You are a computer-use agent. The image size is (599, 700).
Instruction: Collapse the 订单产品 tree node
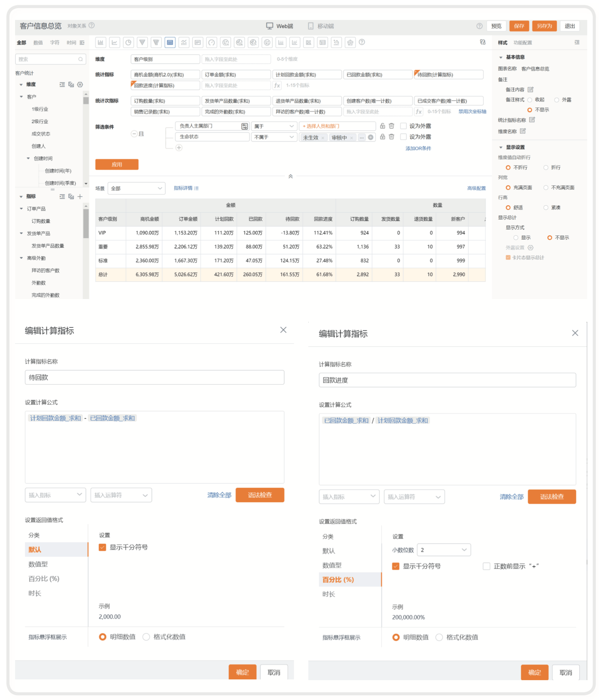[21, 209]
